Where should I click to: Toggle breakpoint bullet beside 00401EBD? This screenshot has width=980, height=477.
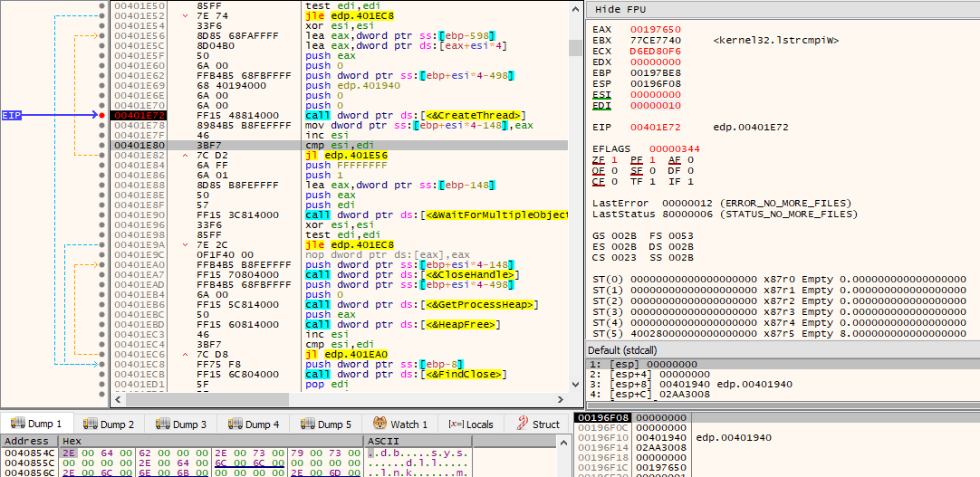coord(101,325)
